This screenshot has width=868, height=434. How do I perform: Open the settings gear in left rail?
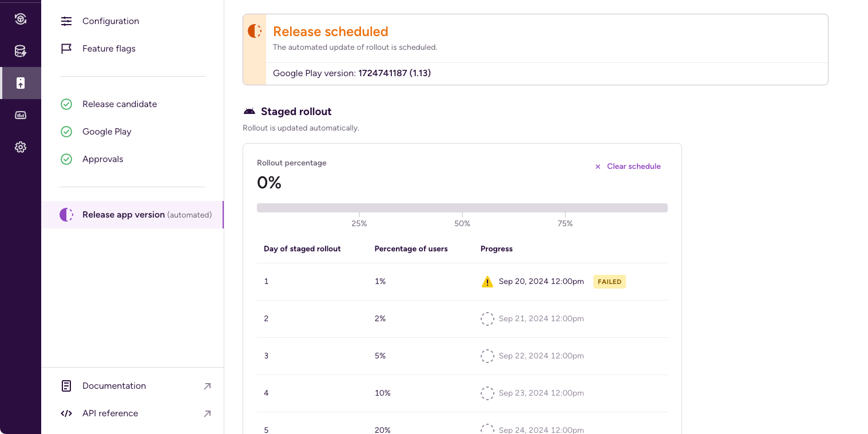point(21,147)
